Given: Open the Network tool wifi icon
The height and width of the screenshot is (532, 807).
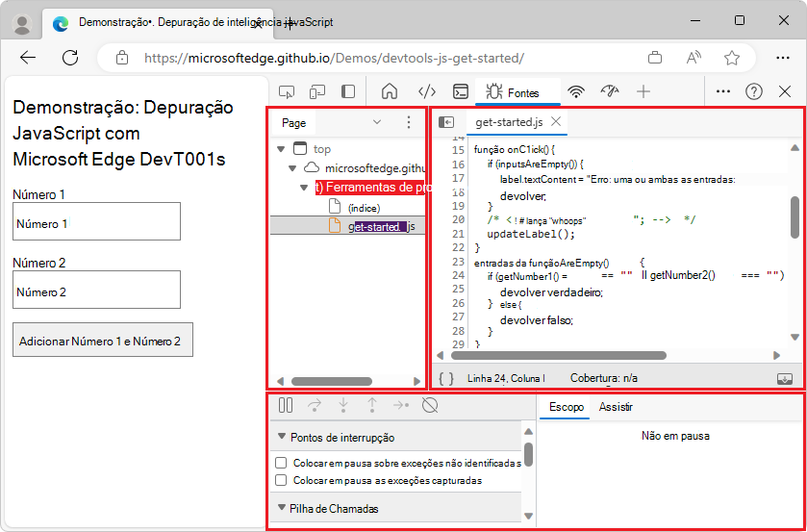Looking at the screenshot, I should [576, 91].
